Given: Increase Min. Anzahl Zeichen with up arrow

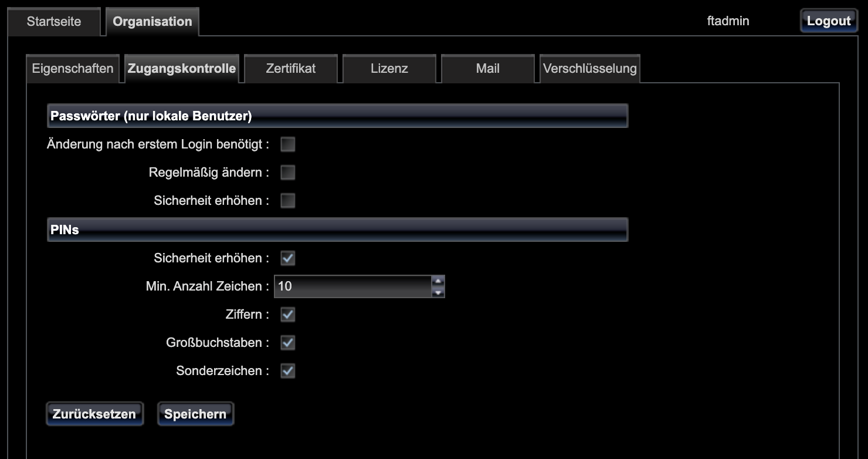Looking at the screenshot, I should [x=438, y=281].
